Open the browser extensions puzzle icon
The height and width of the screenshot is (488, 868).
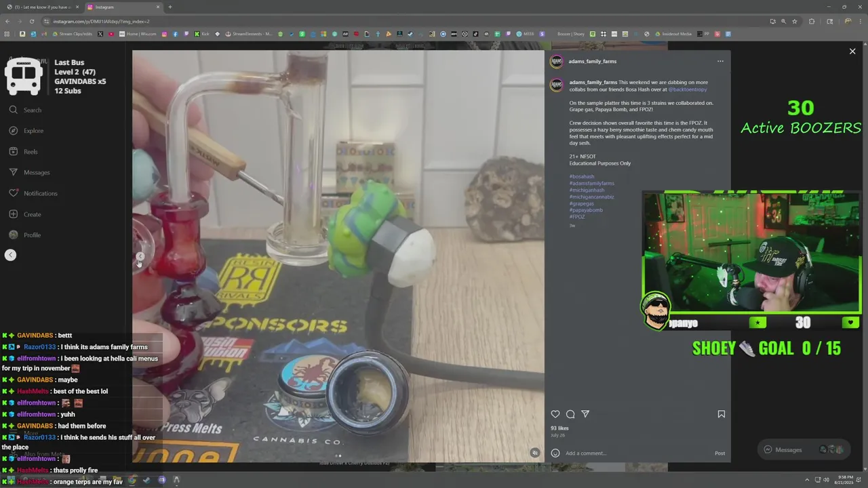point(812,21)
